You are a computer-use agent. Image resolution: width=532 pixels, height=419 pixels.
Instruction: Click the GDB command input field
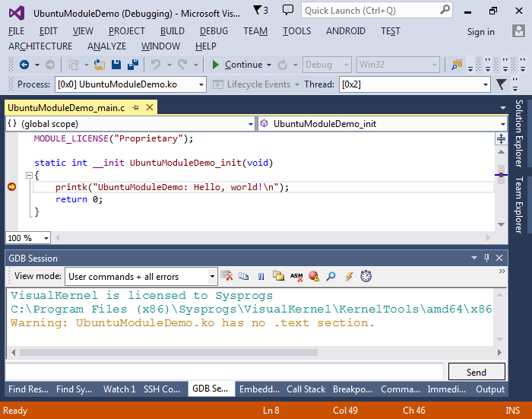pyautogui.click(x=225, y=372)
